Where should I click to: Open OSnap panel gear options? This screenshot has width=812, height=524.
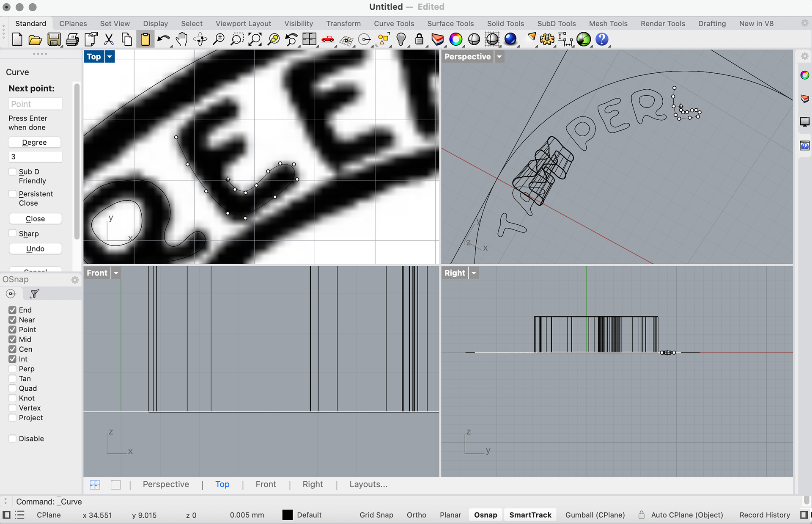tap(75, 280)
